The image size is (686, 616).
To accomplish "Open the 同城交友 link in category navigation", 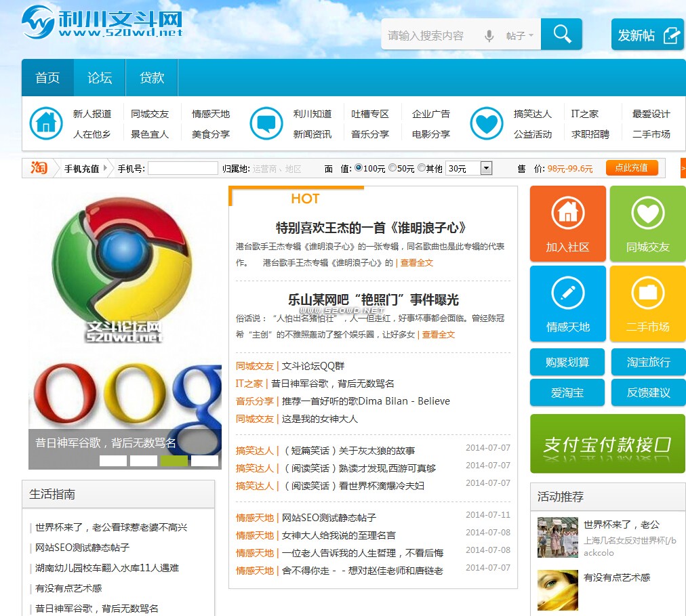I will click(150, 114).
